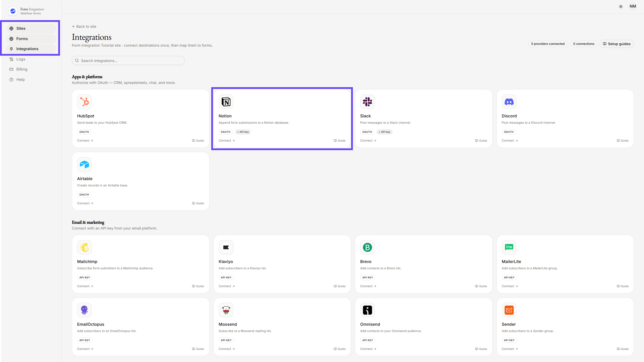Open Forms in the sidebar
Screen dimensions: 644x362
point(31,39)
